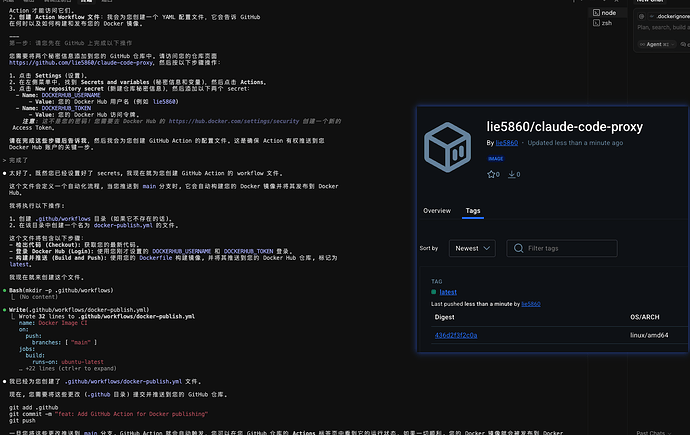
Task: Click the chat prompt 'Plan, search, build' field
Action: coord(663,27)
